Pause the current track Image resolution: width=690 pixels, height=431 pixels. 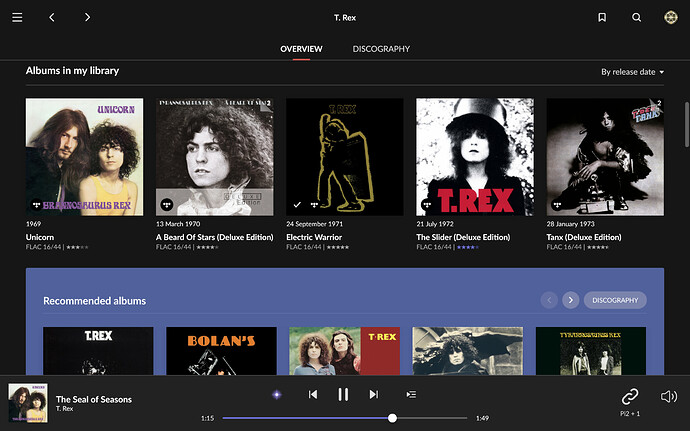coord(343,394)
